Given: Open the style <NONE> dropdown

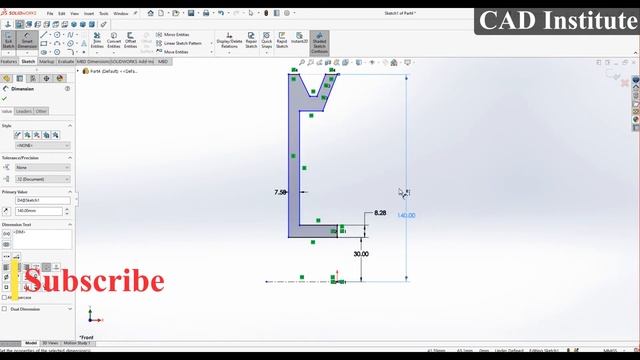Looking at the screenshot, I should point(42,145).
